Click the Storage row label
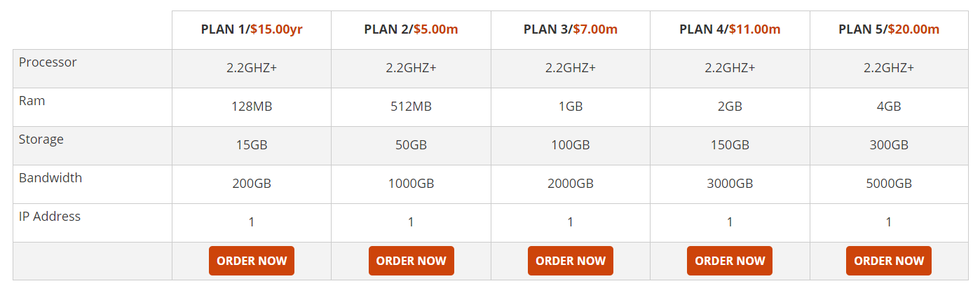 [x=41, y=139]
